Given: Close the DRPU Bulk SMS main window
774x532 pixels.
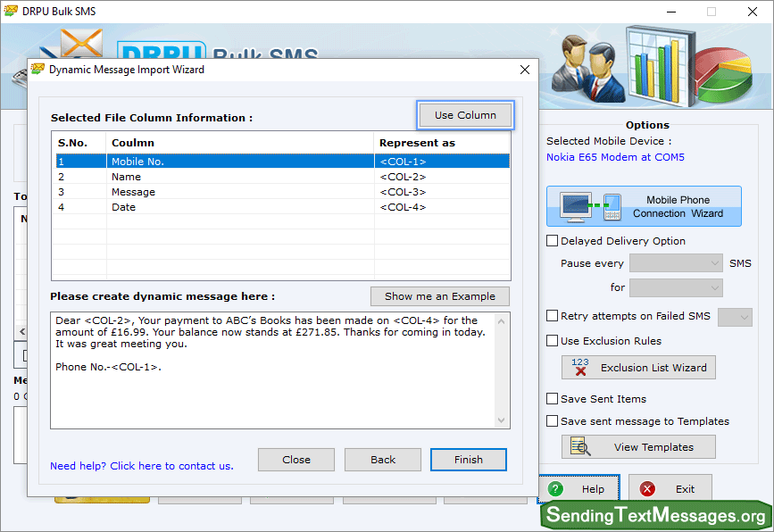Looking at the screenshot, I should pyautogui.click(x=753, y=12).
